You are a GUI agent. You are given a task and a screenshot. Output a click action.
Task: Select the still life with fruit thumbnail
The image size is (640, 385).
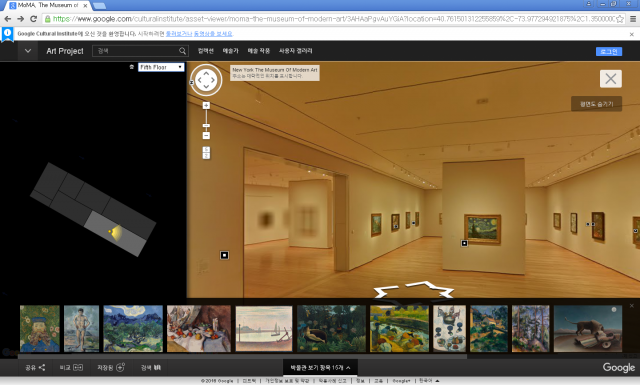199,329
